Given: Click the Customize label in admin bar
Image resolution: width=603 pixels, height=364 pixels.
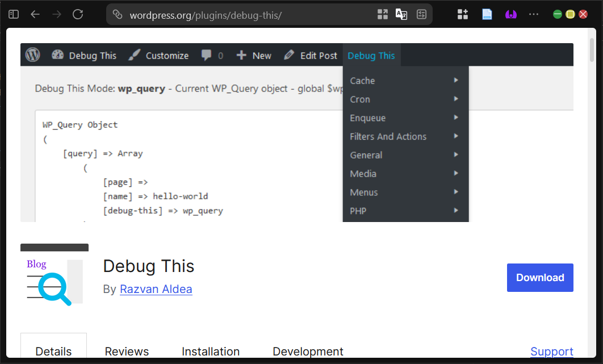Looking at the screenshot, I should 167,56.
